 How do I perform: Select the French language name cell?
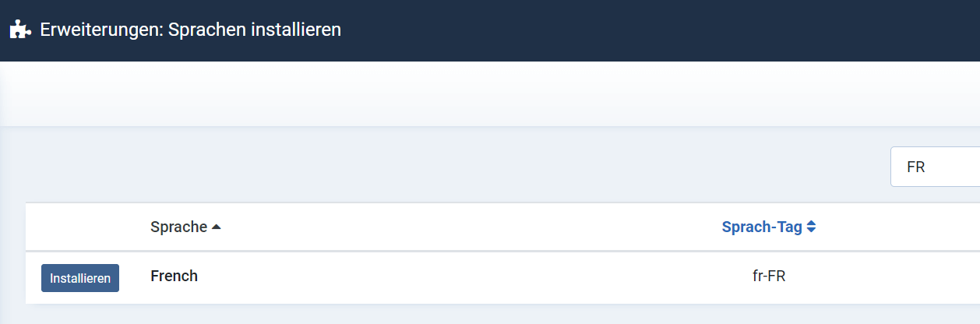[174, 276]
